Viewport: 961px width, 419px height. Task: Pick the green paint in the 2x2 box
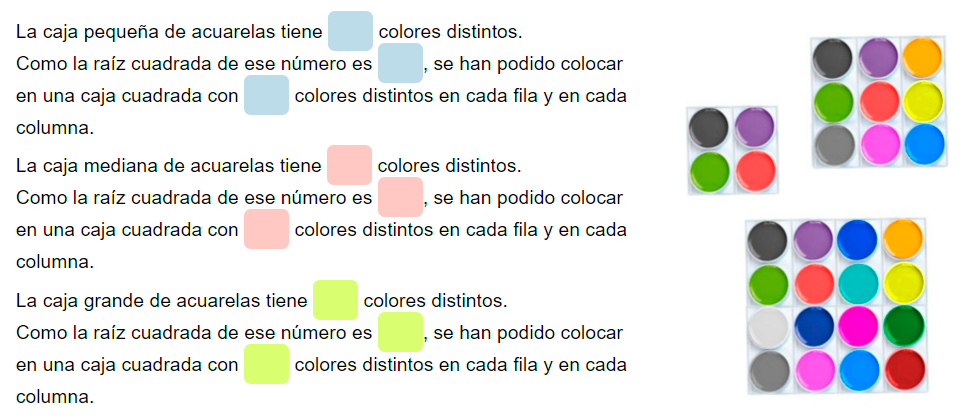(709, 169)
